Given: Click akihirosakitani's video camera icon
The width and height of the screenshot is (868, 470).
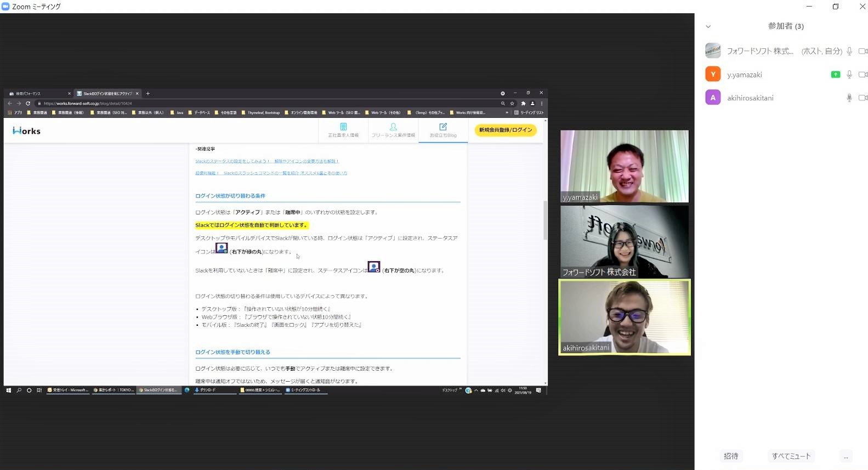Looking at the screenshot, I should (863, 98).
